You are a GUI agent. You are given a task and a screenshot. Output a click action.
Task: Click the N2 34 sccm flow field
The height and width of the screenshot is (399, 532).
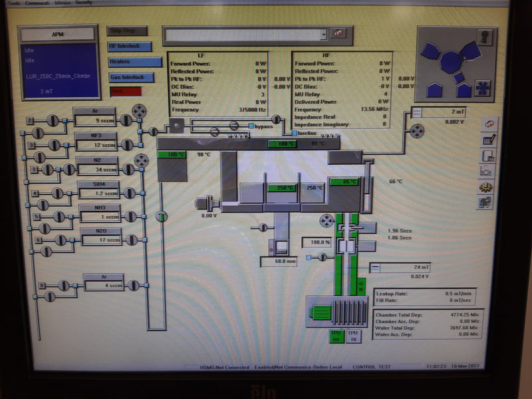97,170
